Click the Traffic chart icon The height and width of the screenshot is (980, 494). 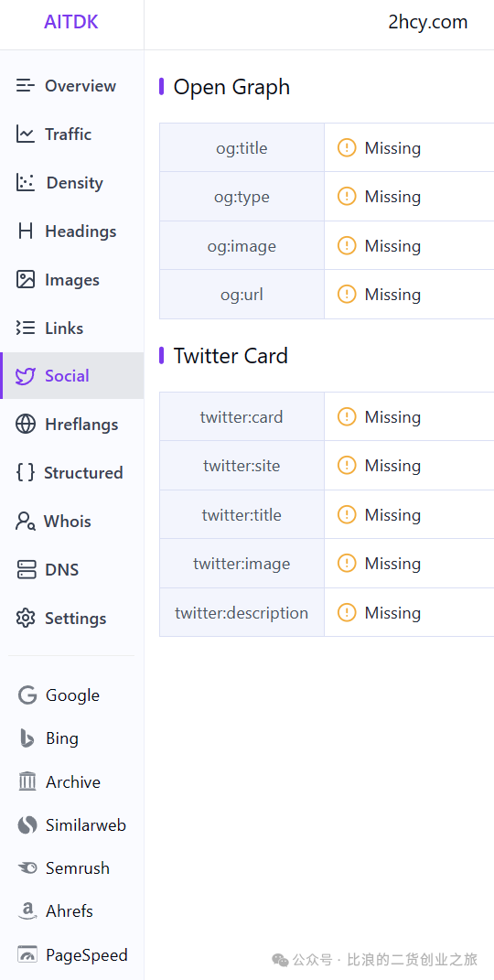(x=26, y=134)
